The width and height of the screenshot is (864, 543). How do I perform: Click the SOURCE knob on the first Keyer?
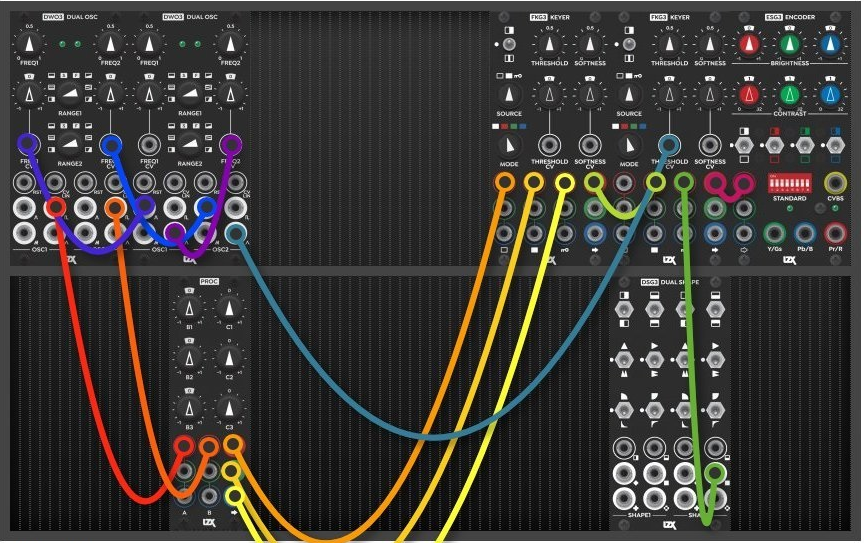(509, 95)
